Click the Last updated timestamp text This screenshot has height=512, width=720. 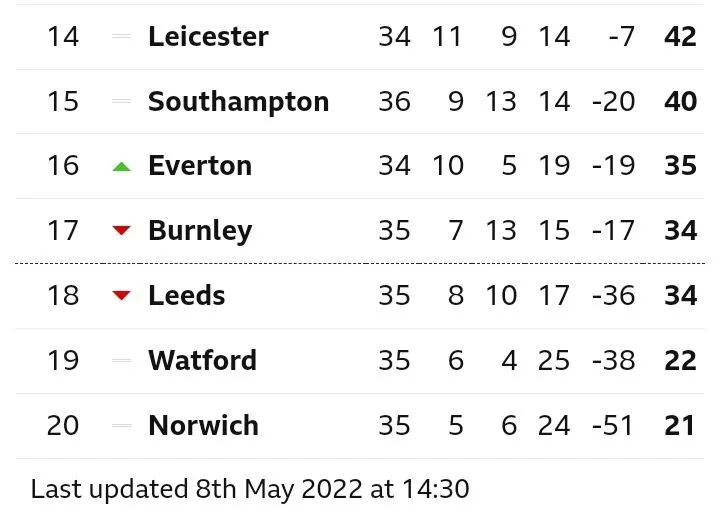250,489
